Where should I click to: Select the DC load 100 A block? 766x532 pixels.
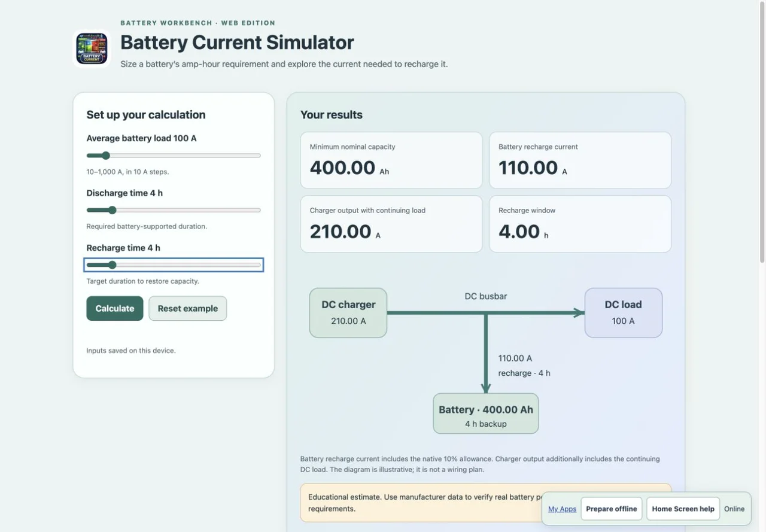pyautogui.click(x=624, y=313)
